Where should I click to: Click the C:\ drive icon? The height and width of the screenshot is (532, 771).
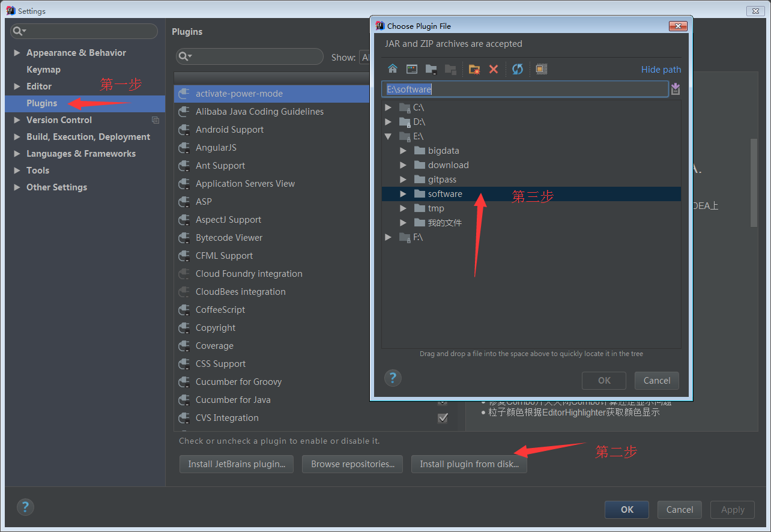(405, 107)
